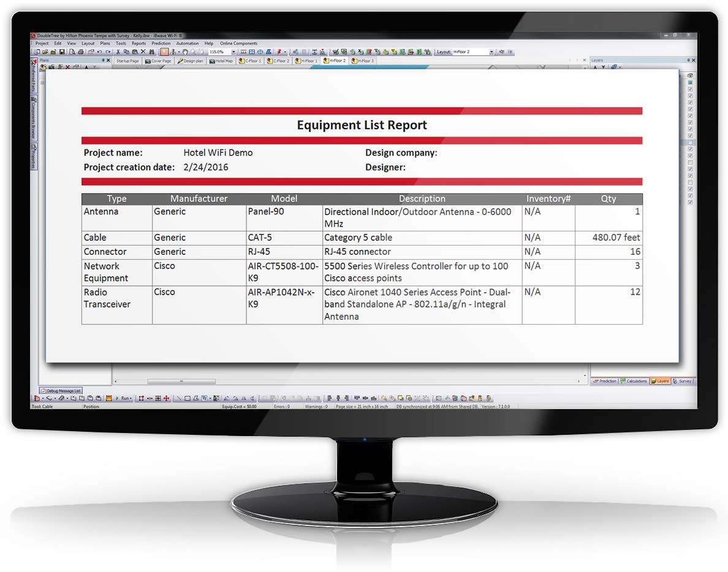The width and height of the screenshot is (728, 572).
Task: Open the Calculations tab at bottom right
Action: [634, 381]
